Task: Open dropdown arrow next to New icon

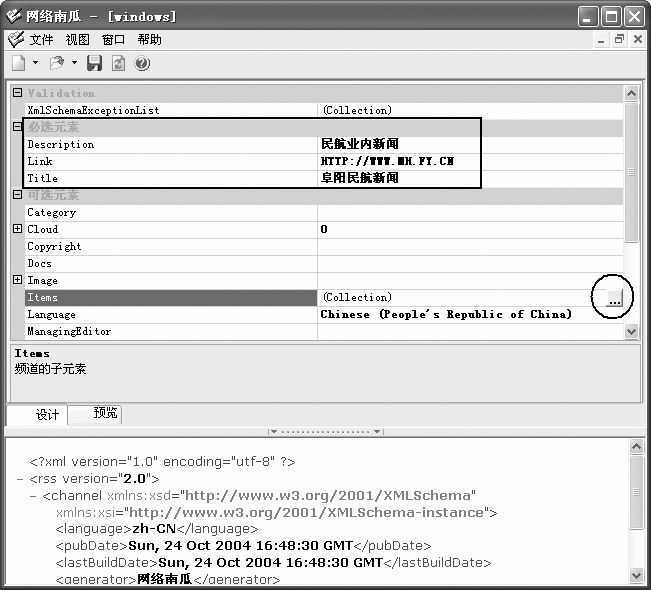Action: pyautogui.click(x=36, y=63)
